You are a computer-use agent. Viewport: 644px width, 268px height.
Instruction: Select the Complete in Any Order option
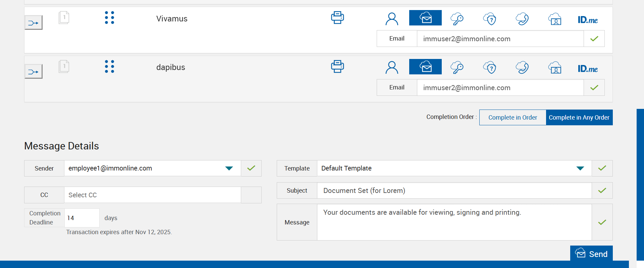point(579,118)
